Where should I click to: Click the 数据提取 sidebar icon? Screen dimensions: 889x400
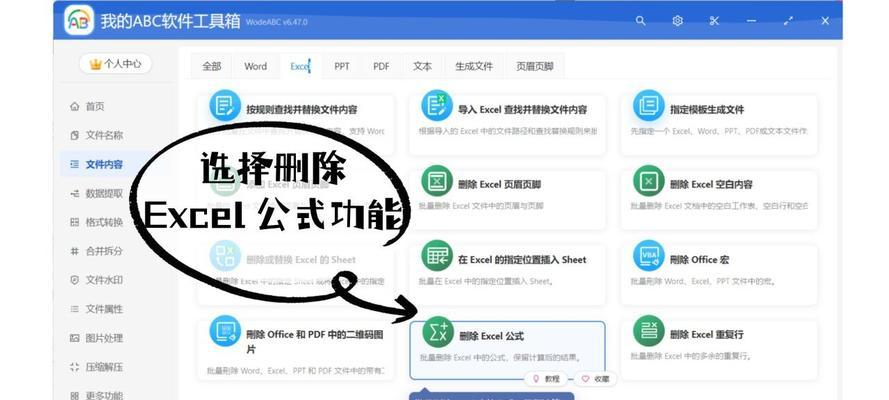pyautogui.click(x=74, y=193)
